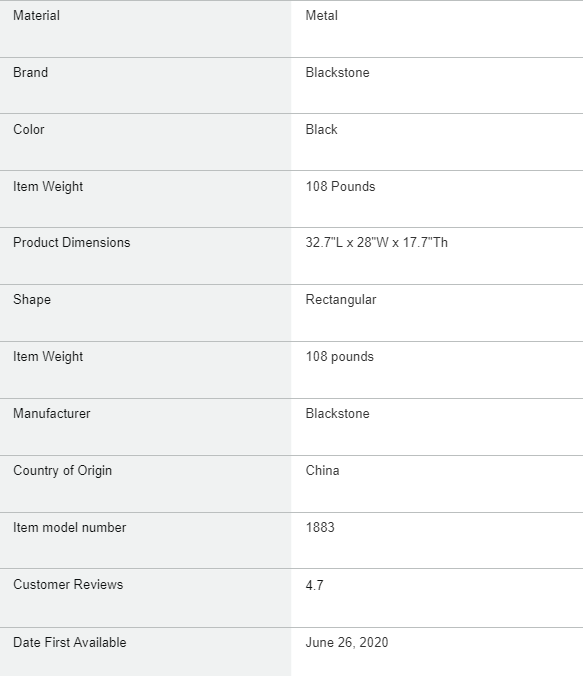Click the 108 Pounds value
583x676 pixels.
340,186
